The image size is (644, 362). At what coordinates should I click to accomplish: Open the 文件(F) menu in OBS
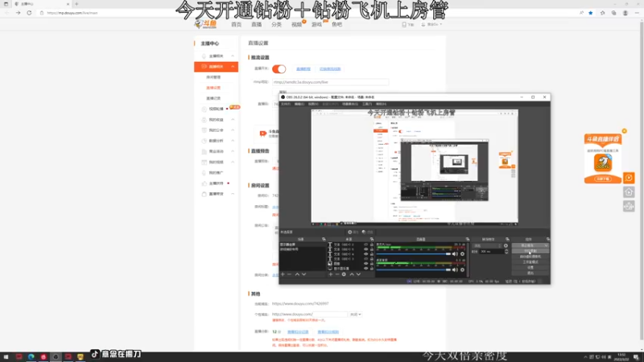tap(286, 105)
